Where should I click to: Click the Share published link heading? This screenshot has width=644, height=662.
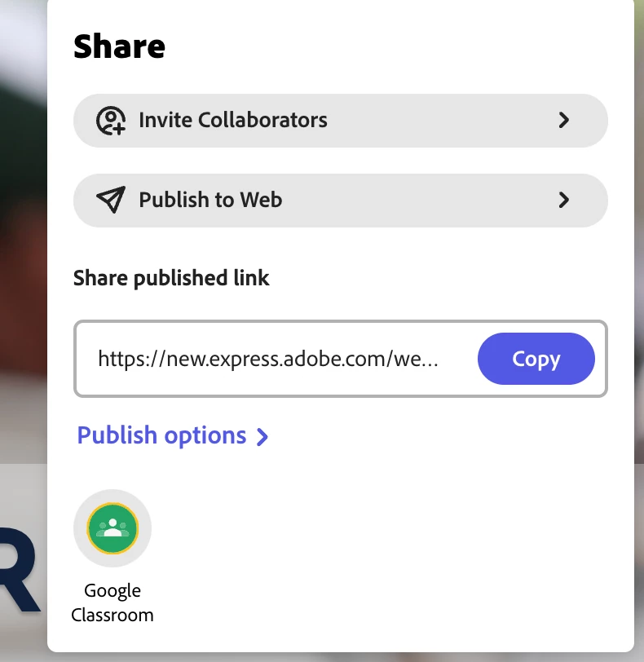pos(171,278)
